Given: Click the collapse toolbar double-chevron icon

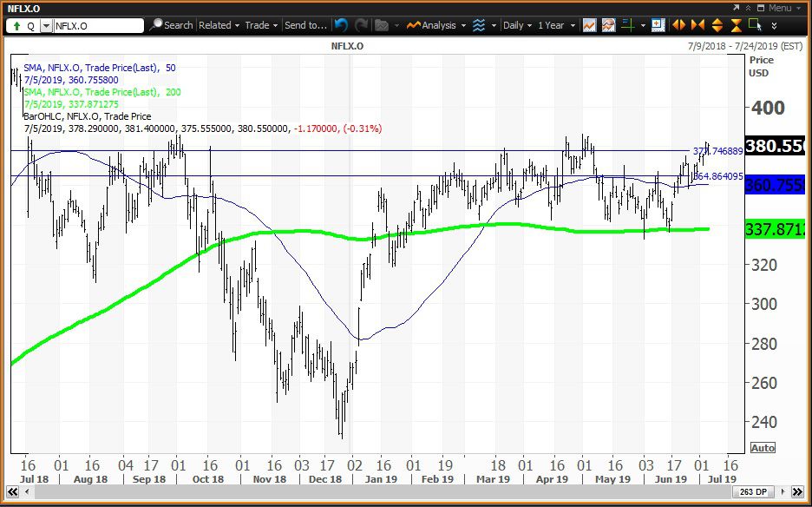Looking at the screenshot, I should [749, 9].
